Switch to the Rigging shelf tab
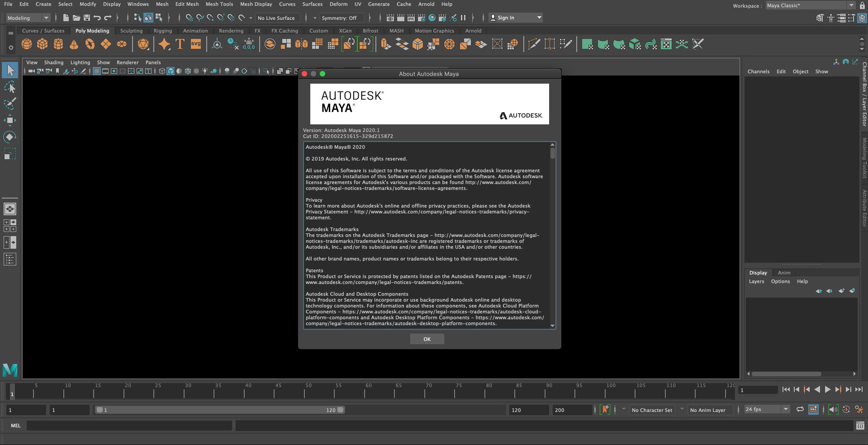Image resolution: width=868 pixels, height=445 pixels. pos(163,31)
